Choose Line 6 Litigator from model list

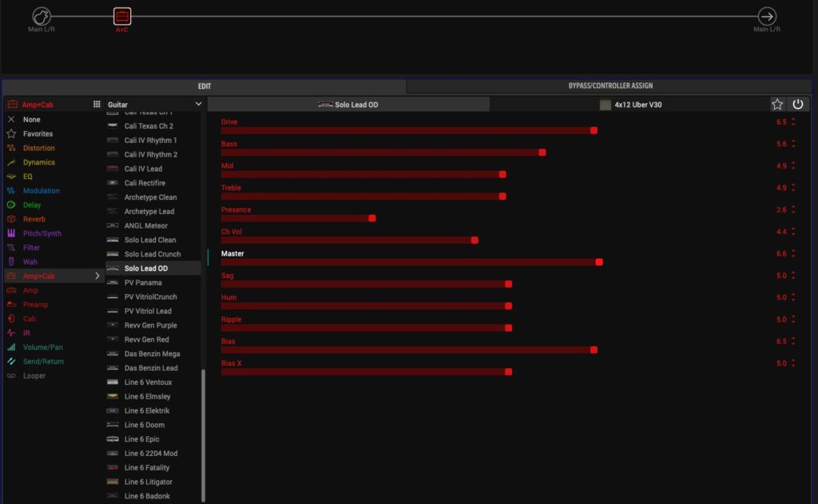pyautogui.click(x=148, y=482)
